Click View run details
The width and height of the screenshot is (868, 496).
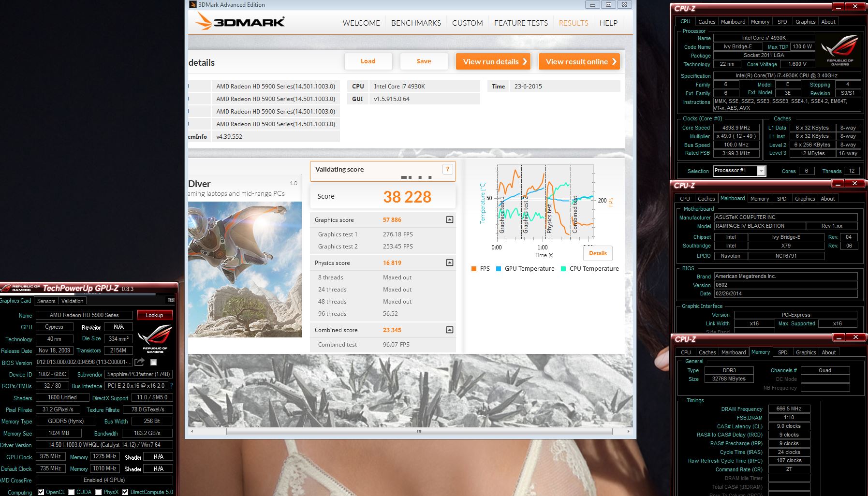[x=493, y=61]
